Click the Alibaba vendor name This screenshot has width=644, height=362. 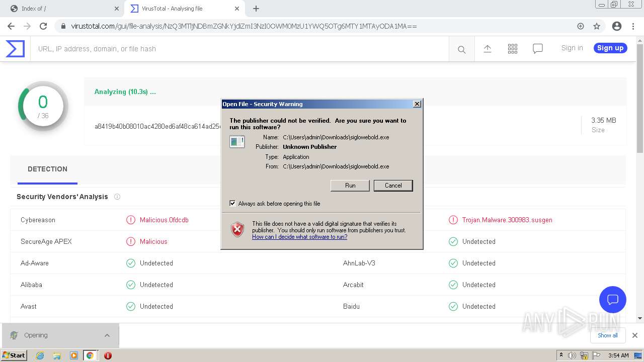pyautogui.click(x=31, y=285)
